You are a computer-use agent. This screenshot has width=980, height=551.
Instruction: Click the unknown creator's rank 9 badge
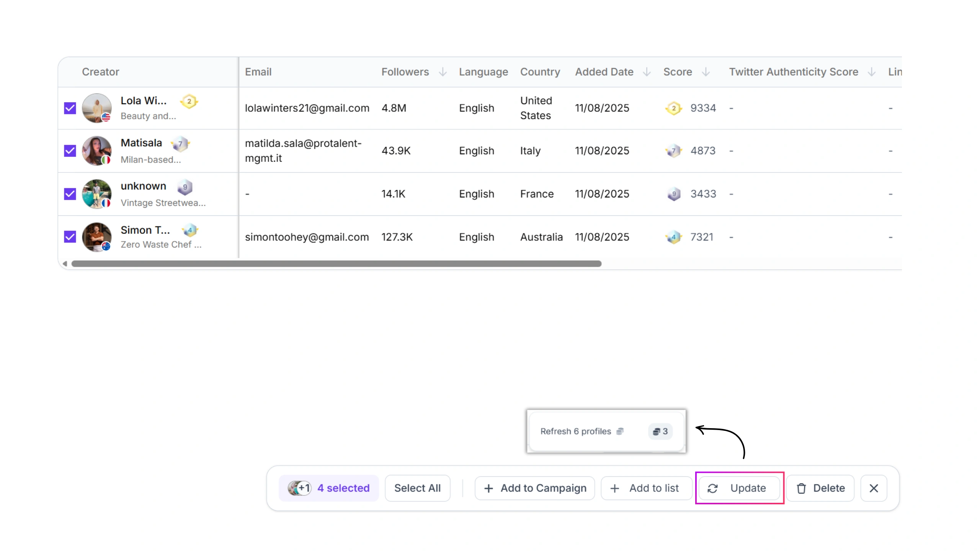tap(185, 187)
